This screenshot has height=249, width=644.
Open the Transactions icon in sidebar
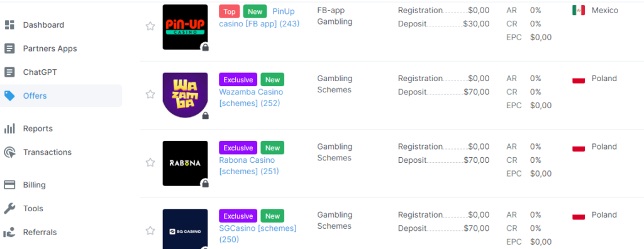[9, 152]
